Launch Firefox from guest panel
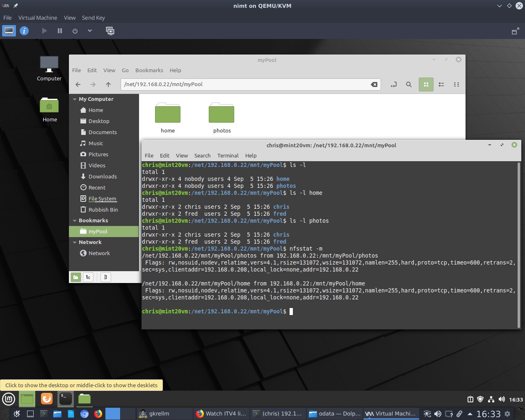This screenshot has height=420, width=525. [x=47, y=398]
